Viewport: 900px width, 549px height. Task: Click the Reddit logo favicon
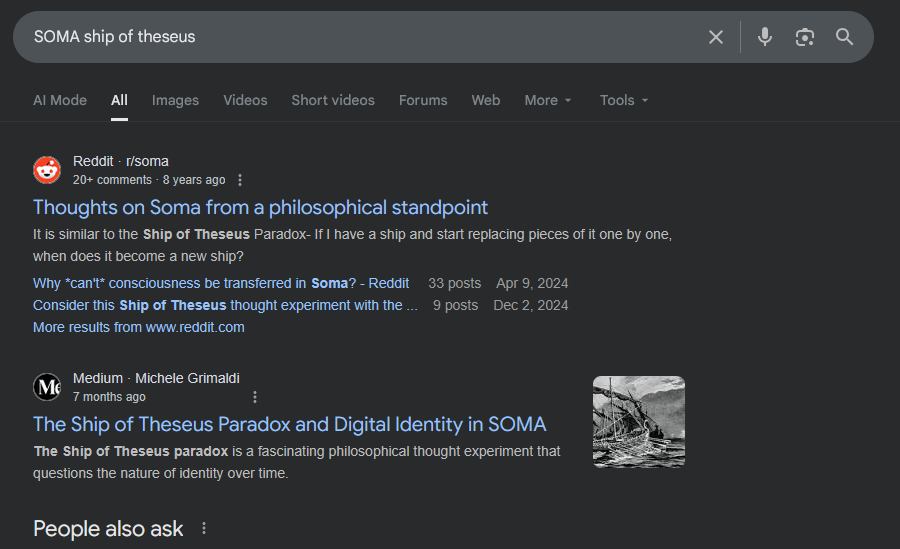pyautogui.click(x=47, y=170)
